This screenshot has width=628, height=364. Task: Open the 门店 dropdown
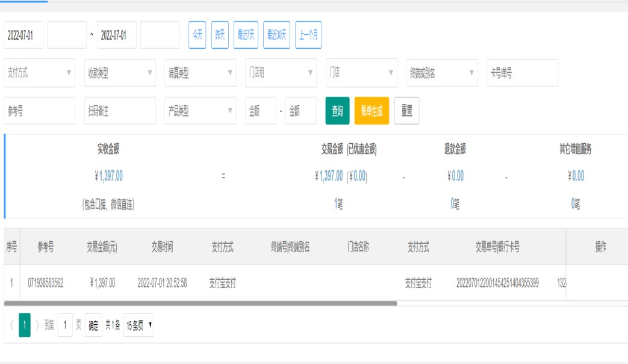click(x=361, y=73)
